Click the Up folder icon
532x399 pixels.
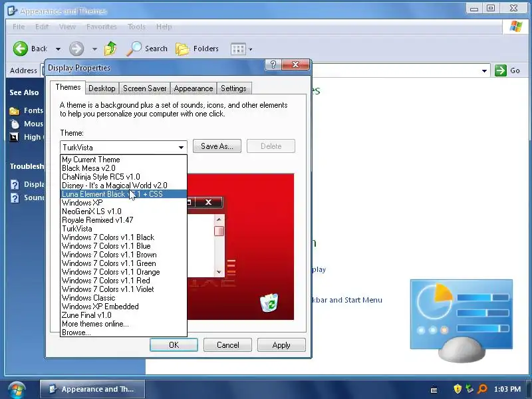pyautogui.click(x=110, y=49)
